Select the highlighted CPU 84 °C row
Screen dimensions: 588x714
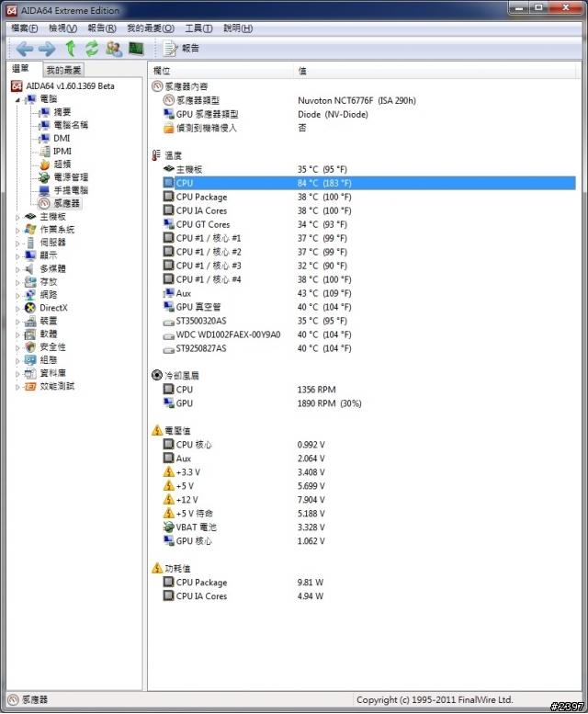[x=369, y=183]
